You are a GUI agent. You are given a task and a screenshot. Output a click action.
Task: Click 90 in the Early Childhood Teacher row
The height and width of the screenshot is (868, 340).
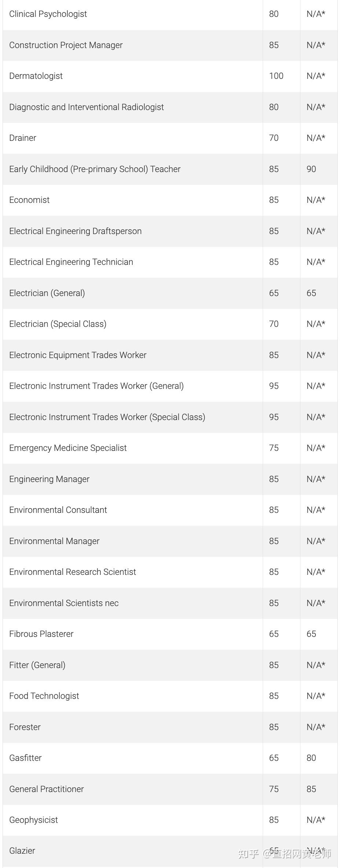coord(311,169)
